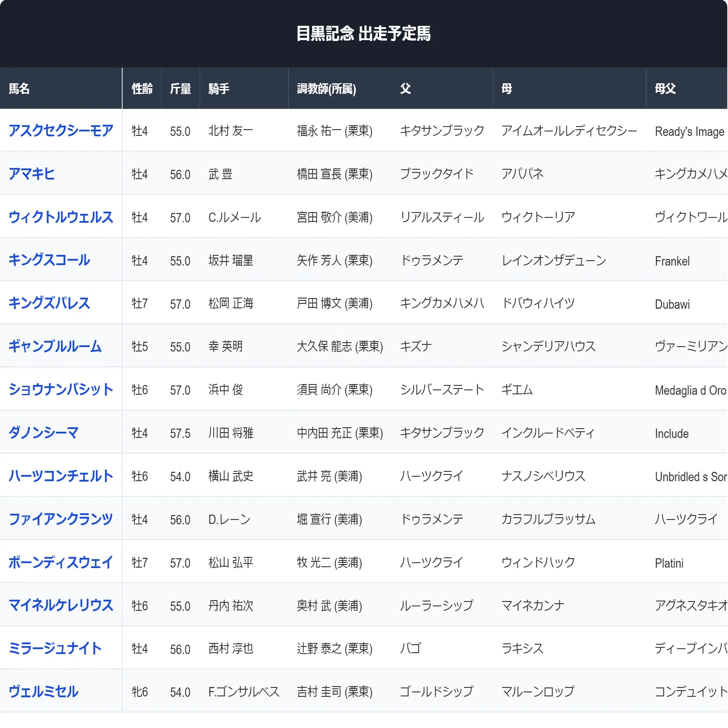Select weight cell 57.5
This screenshot has height=728, width=728.
pos(180,432)
